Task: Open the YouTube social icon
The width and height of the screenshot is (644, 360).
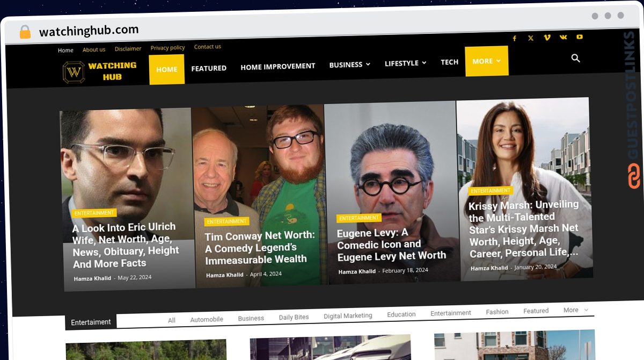Action: 580,37
